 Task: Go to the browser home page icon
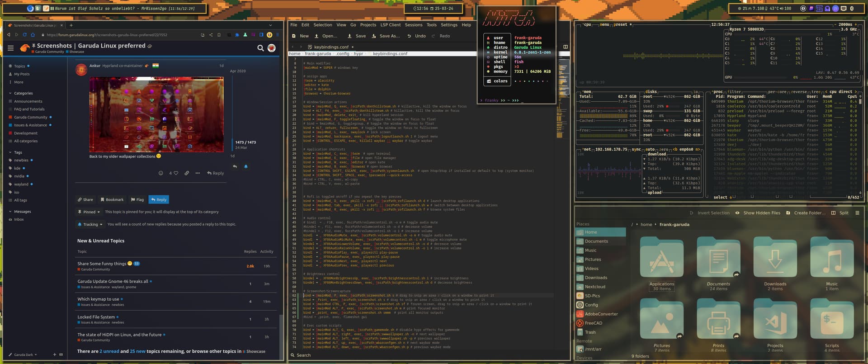pyautogui.click(x=33, y=35)
